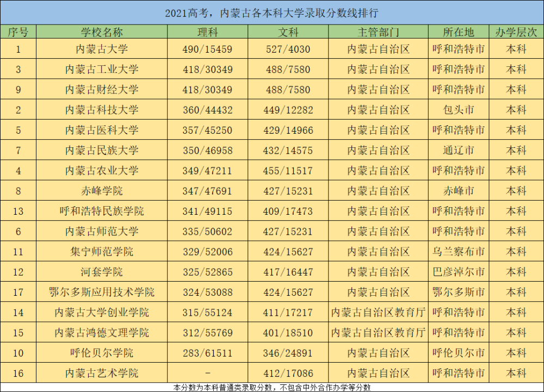Click the science score '350/46958'

(x=207, y=151)
